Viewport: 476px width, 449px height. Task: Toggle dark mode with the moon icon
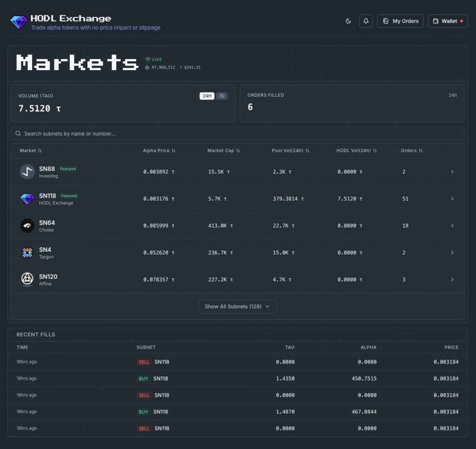click(x=348, y=21)
